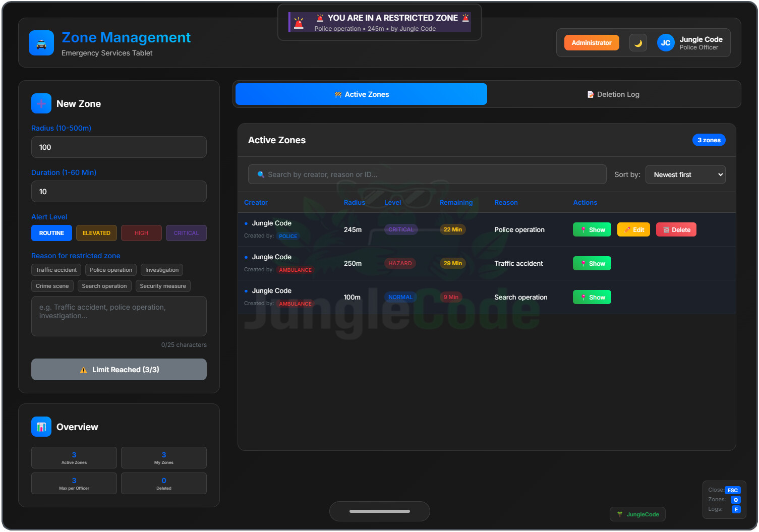This screenshot has width=759, height=532.
Task: Select the CRITICAL alert level
Action: [x=186, y=232]
